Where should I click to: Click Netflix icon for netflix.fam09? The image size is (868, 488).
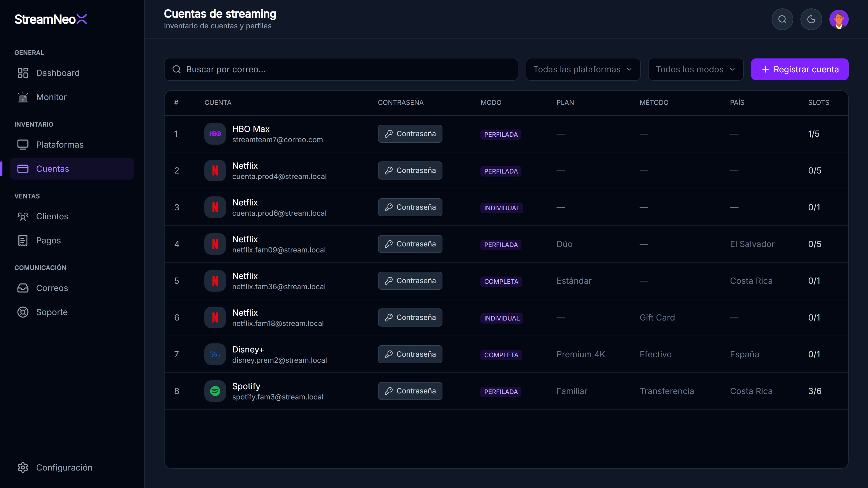click(215, 244)
